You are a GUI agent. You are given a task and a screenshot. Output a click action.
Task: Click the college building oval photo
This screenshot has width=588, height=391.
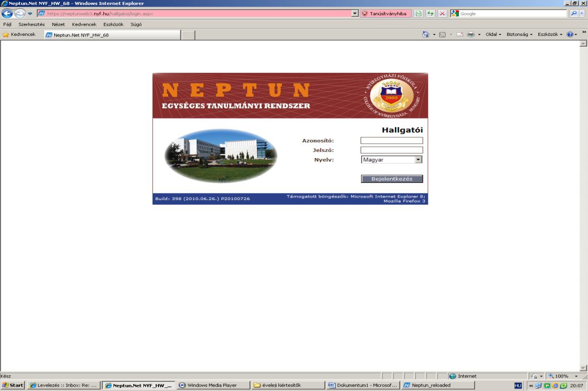(221, 155)
